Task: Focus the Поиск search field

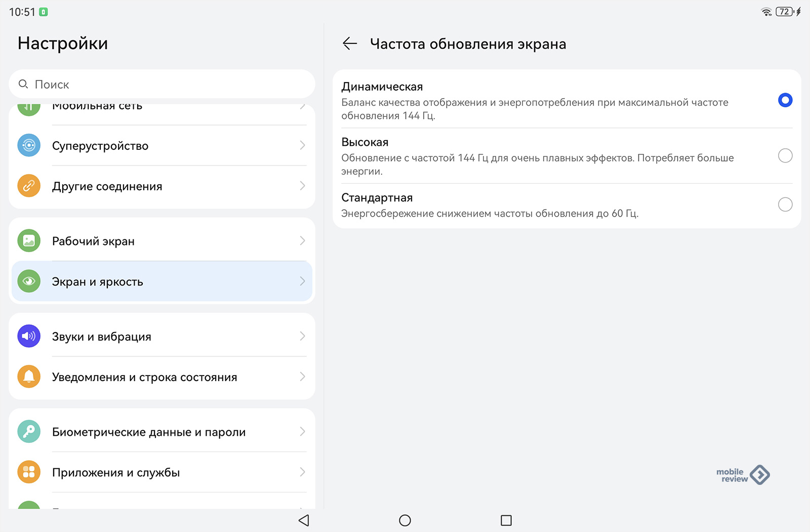Action: [x=162, y=85]
